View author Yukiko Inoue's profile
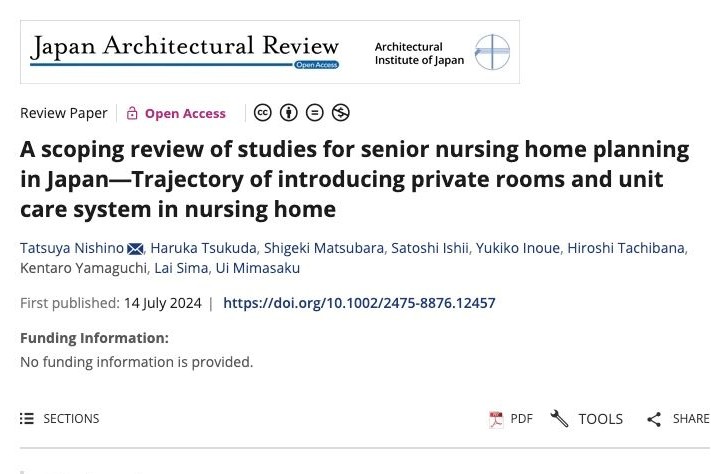Screen dimensions: 711x474 (517, 248)
